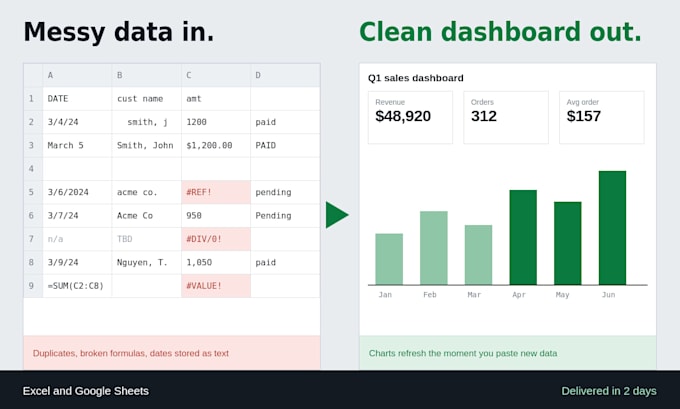The width and height of the screenshot is (680, 409).
Task: Select row 4 header in spreadsheet
Action: [x=33, y=169]
